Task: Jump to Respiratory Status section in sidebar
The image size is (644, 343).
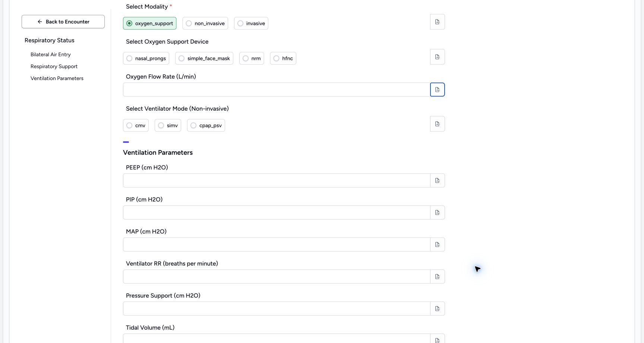Action: (50, 40)
